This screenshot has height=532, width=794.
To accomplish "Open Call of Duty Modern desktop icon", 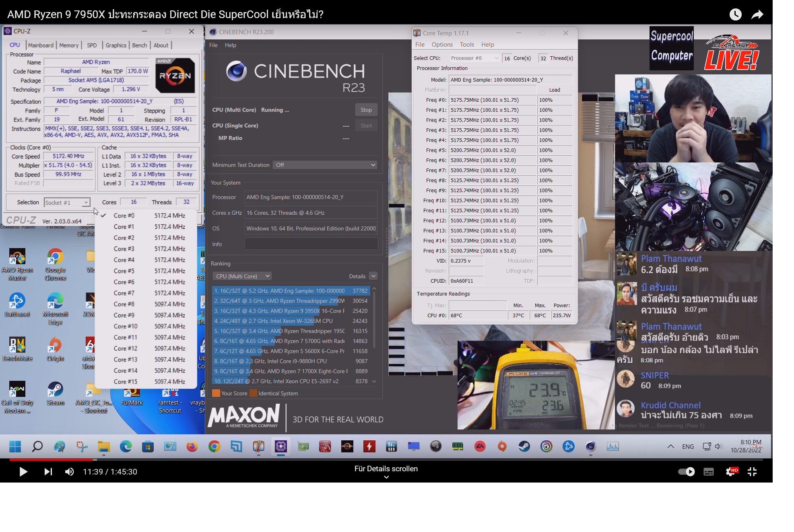I will pos(17,397).
